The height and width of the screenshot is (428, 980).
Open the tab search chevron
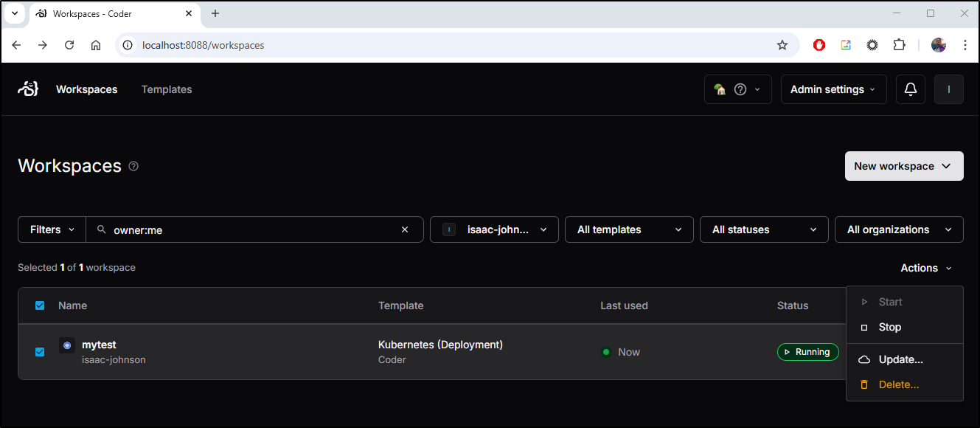[x=14, y=13]
